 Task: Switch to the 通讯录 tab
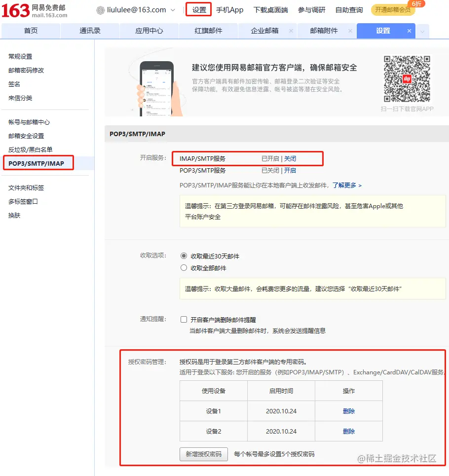[x=90, y=31]
